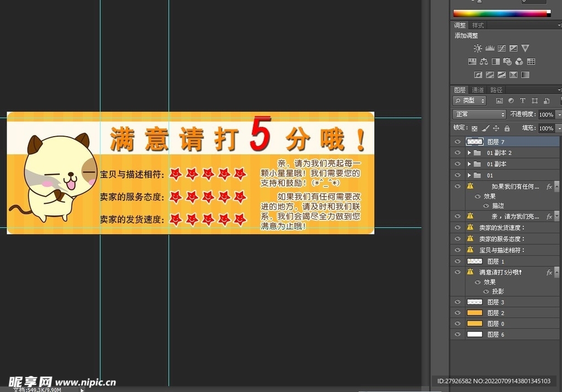Open the 正常 blend mode dropdown

click(479, 114)
